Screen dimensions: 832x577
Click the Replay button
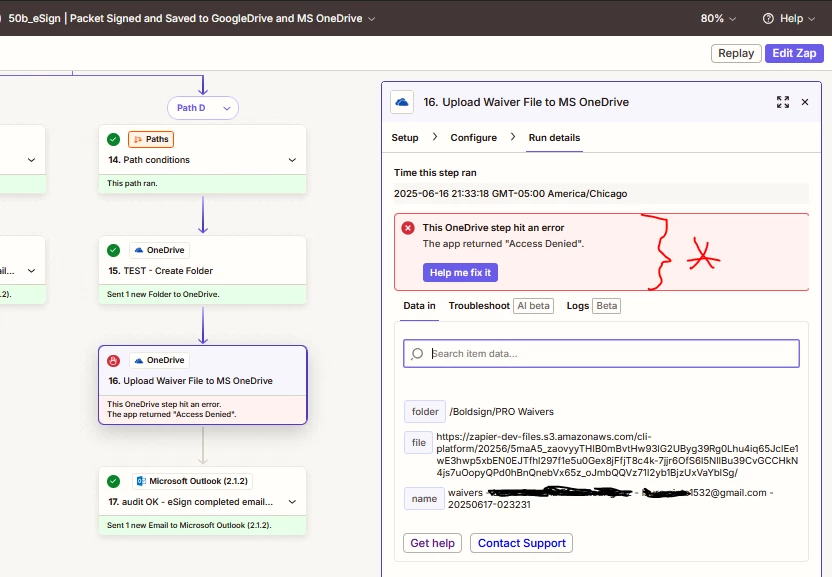[736, 54]
